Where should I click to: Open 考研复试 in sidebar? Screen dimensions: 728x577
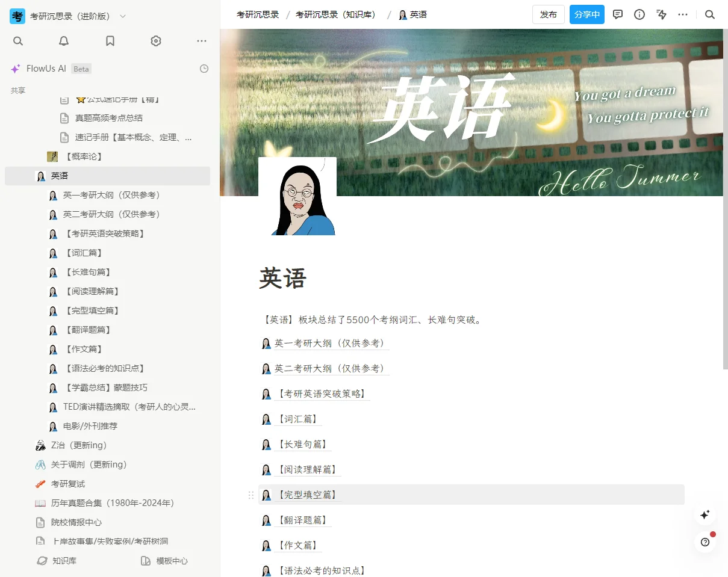[68, 484]
